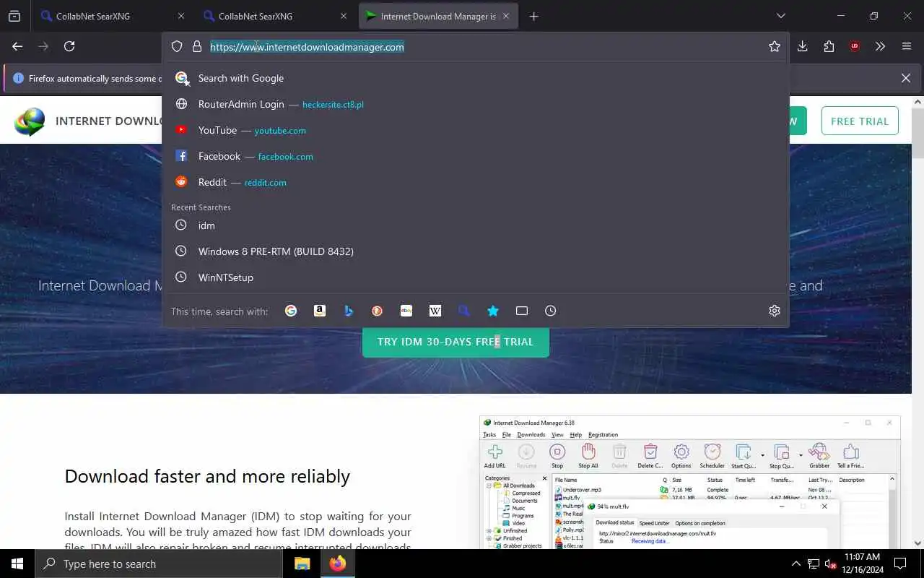924x578 pixels.
Task: Click the page vertical scrollbar thumb
Action: [918, 134]
